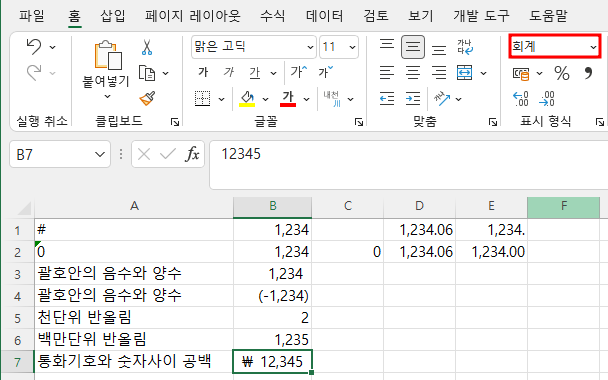Expand underline style dropdown arrow

pyautogui.click(x=273, y=73)
